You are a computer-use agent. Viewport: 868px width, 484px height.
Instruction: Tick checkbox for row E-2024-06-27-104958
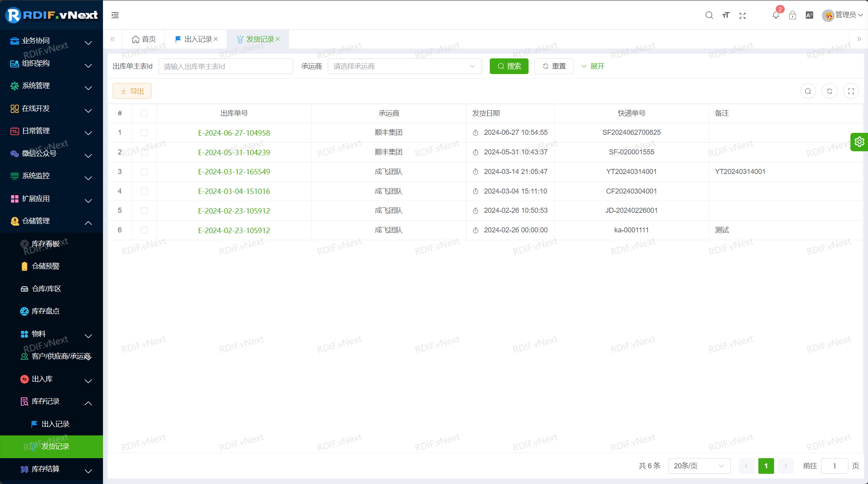[144, 133]
